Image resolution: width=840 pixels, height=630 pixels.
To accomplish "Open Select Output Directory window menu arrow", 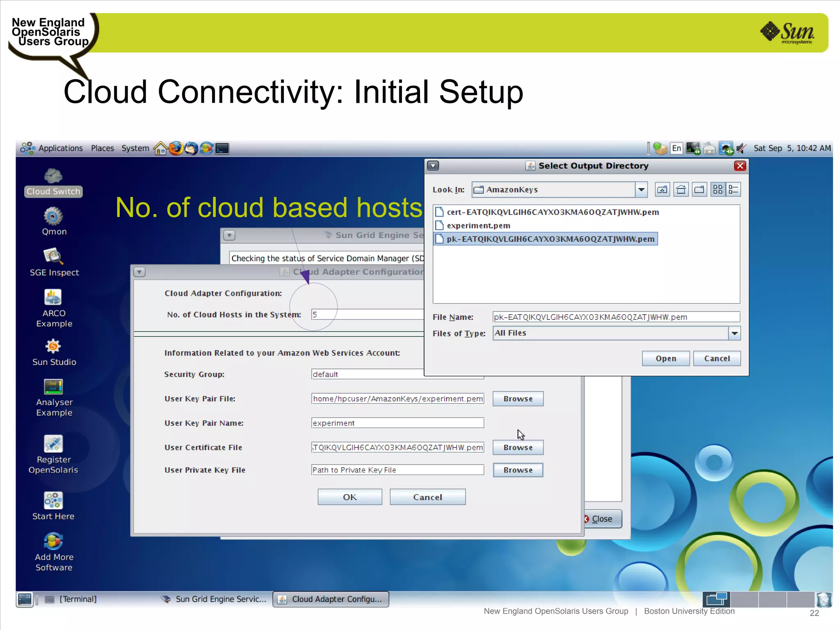I will [x=433, y=166].
